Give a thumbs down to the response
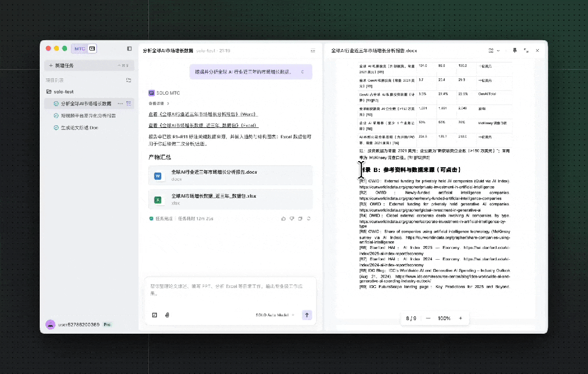The image size is (588, 374). click(x=292, y=218)
